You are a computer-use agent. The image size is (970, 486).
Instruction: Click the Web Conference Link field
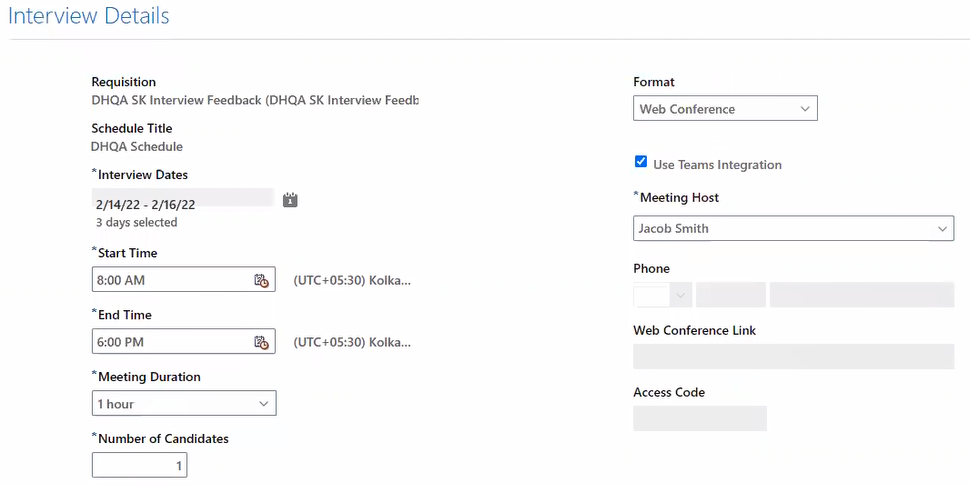click(x=794, y=357)
